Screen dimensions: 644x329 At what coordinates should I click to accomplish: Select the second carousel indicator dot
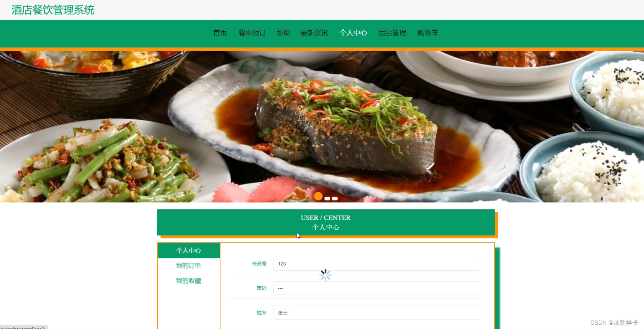pos(327,198)
